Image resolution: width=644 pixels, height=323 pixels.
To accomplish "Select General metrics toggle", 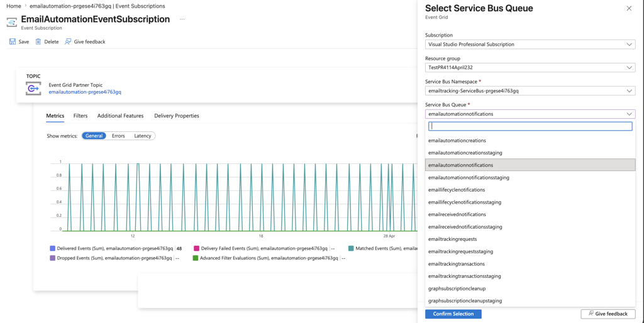I will (x=94, y=136).
